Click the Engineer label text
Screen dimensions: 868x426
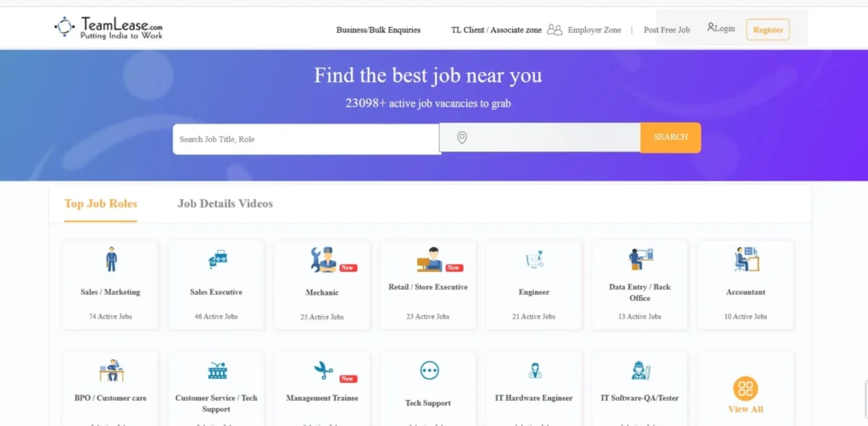pos(534,292)
